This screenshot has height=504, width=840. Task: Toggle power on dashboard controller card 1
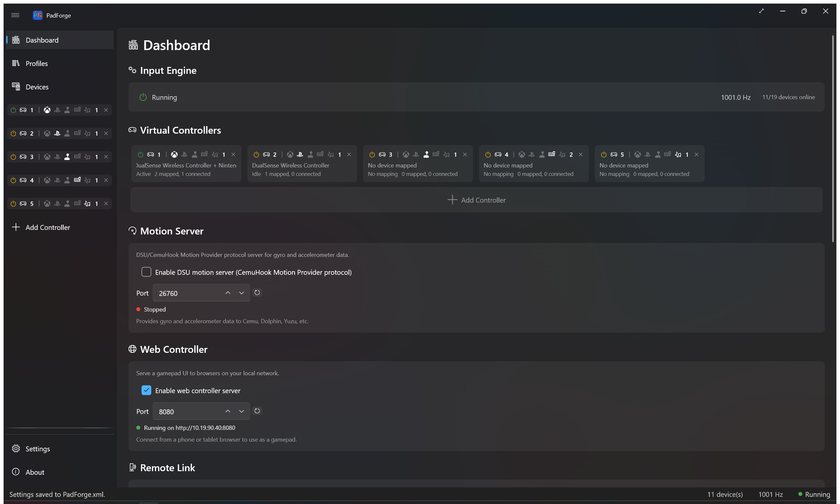140,154
